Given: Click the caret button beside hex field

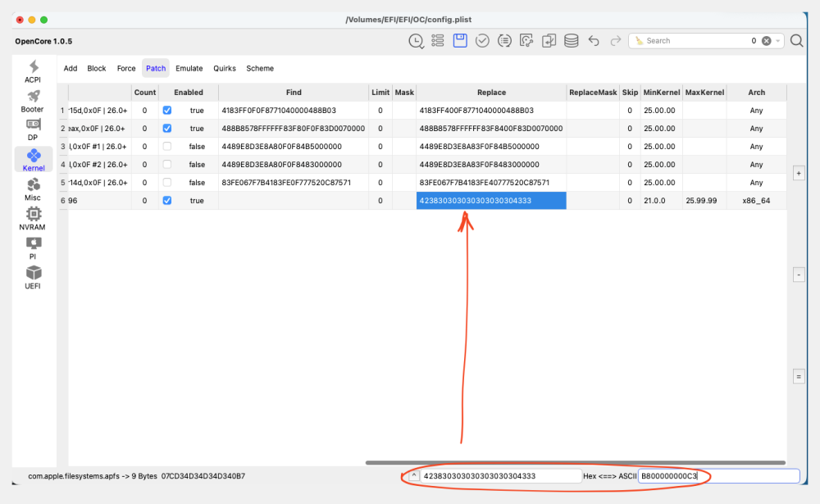Looking at the screenshot, I should pyautogui.click(x=413, y=476).
